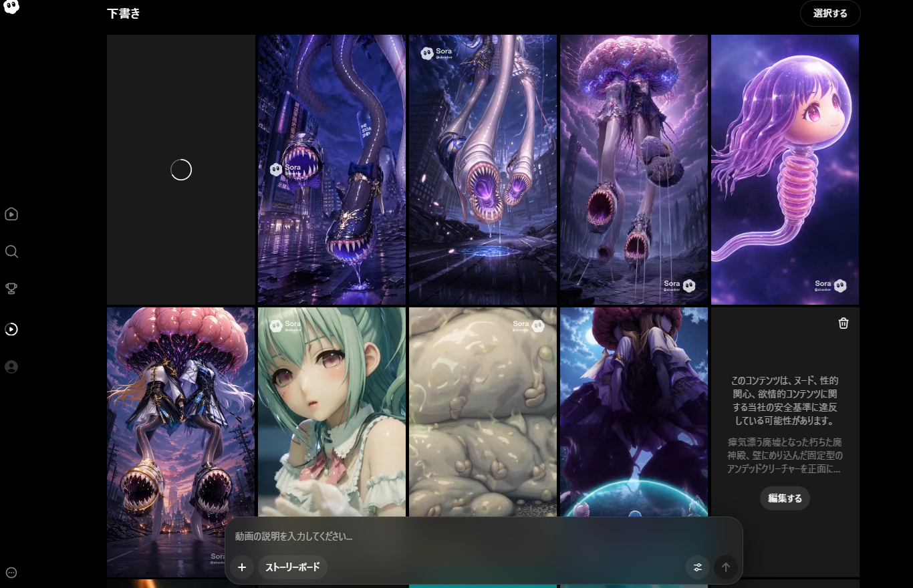Screen dimensions: 913x588
Task: Open the three-dot more options icon
Action: click(x=11, y=573)
